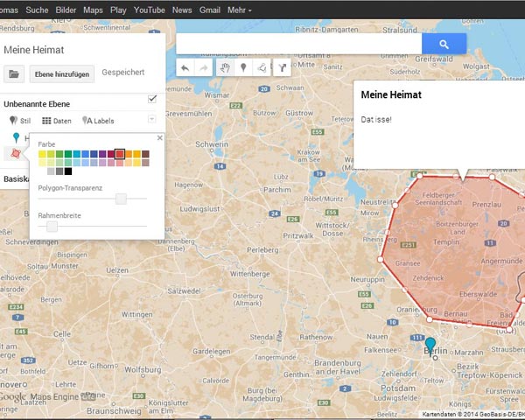Click the blue pin item in layer list
Screen dimensions: 525x420
click(16, 137)
